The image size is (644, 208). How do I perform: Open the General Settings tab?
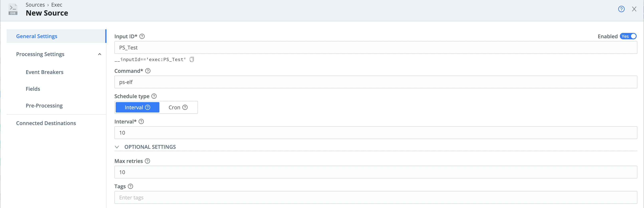click(x=37, y=36)
